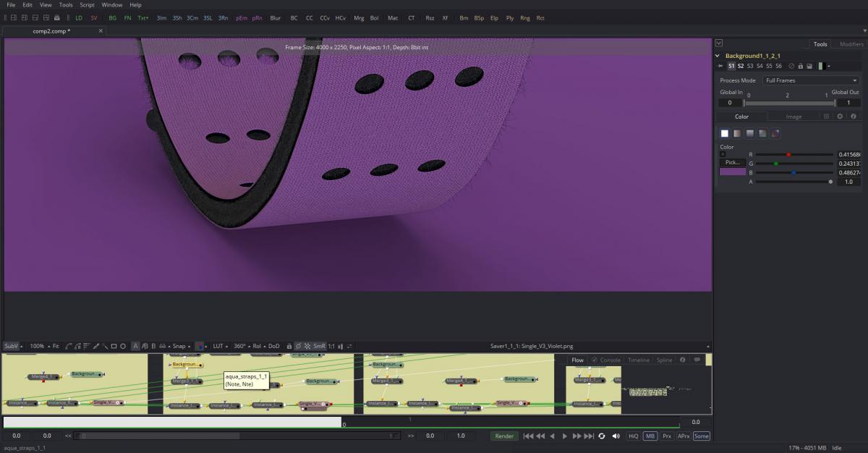Screen dimensions: 868x453
Task: Select the ellipse shape tool in the viewer toolbar
Action: 123,347
